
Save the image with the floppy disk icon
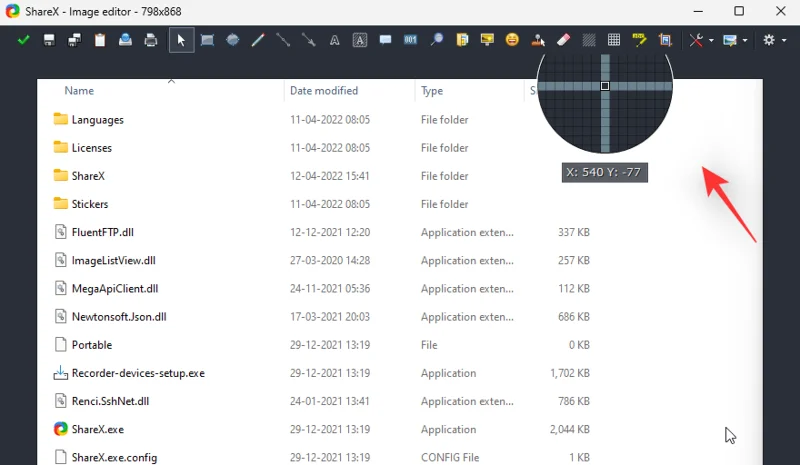click(x=49, y=40)
